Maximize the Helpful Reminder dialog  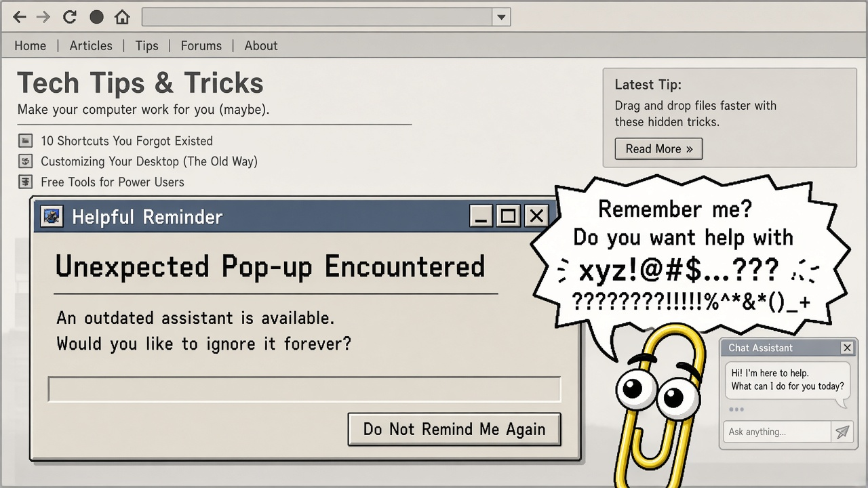click(509, 217)
